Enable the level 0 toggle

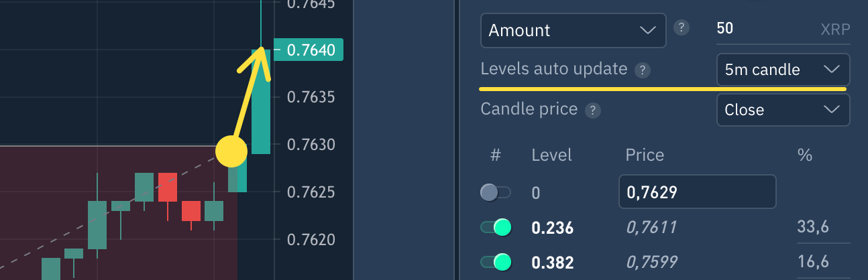coord(496,193)
